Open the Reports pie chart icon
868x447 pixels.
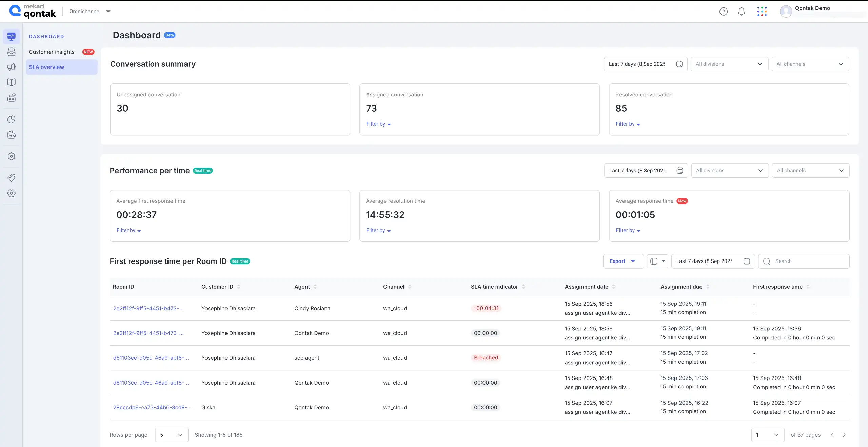pyautogui.click(x=12, y=119)
